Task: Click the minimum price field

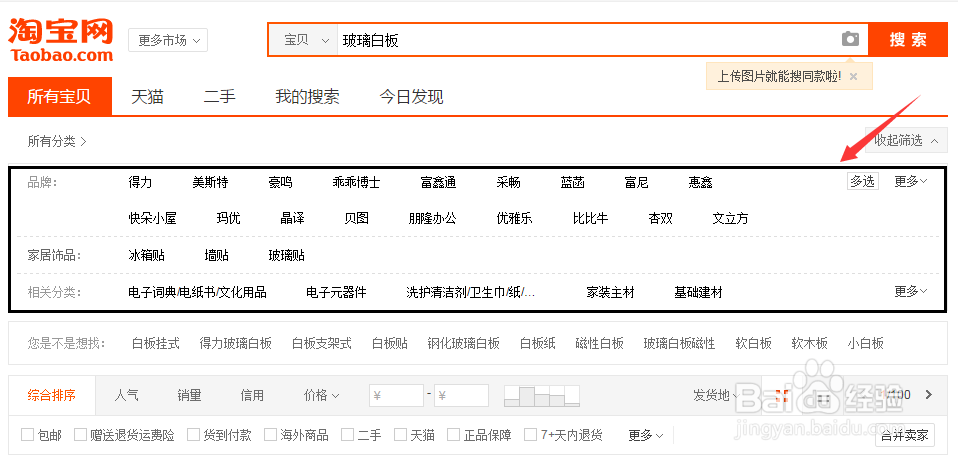Action: coord(397,395)
